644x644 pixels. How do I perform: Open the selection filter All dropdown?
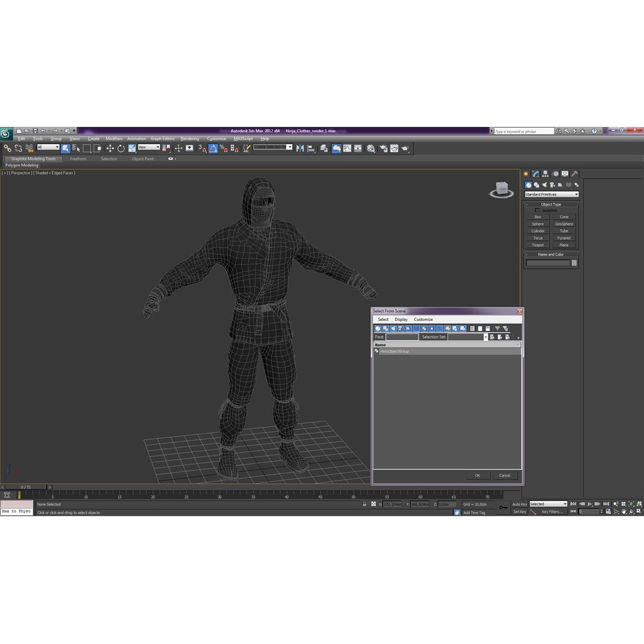click(x=48, y=147)
